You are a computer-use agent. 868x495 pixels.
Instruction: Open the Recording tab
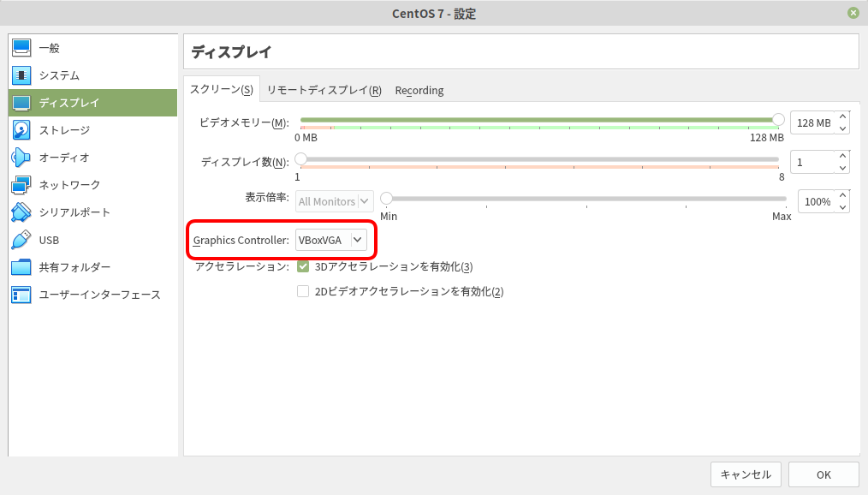[419, 90]
